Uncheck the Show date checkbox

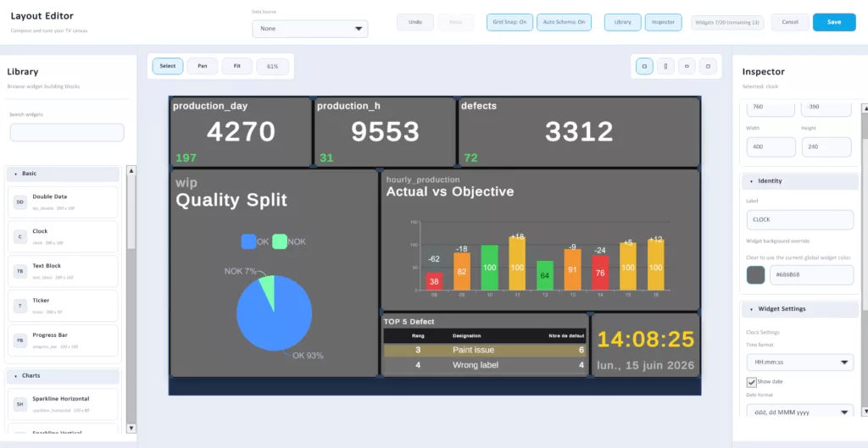751,382
